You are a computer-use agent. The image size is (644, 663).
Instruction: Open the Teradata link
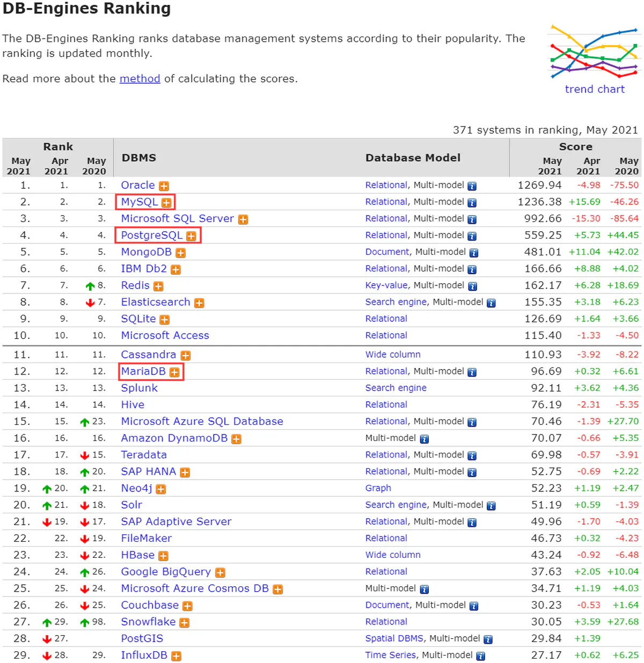(144, 454)
